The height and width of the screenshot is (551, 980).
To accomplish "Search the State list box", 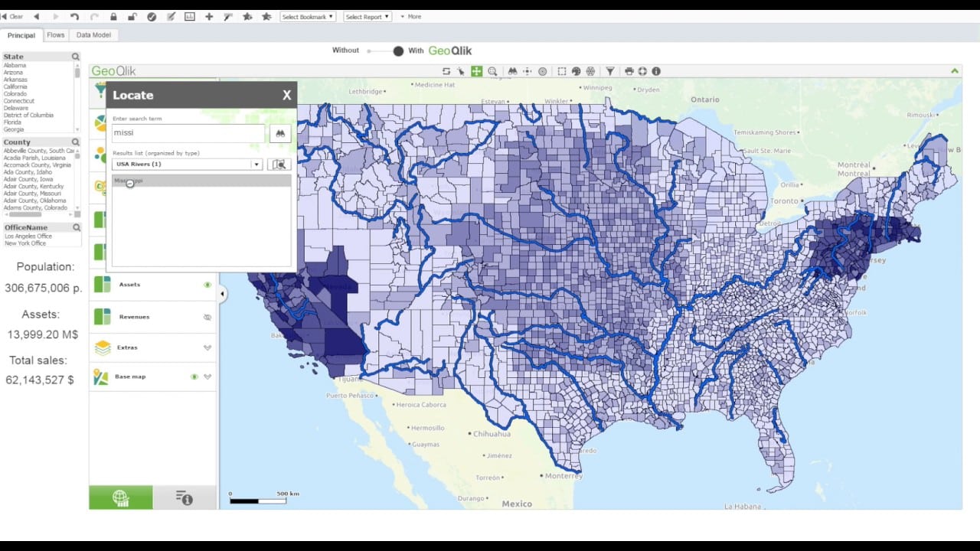I will pos(76,57).
